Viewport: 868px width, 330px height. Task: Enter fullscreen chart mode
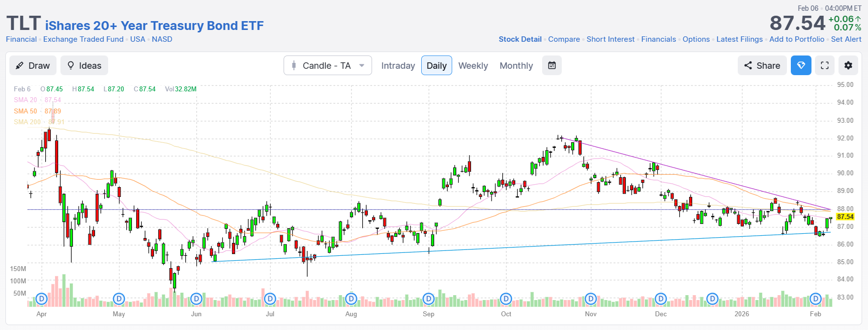click(825, 65)
